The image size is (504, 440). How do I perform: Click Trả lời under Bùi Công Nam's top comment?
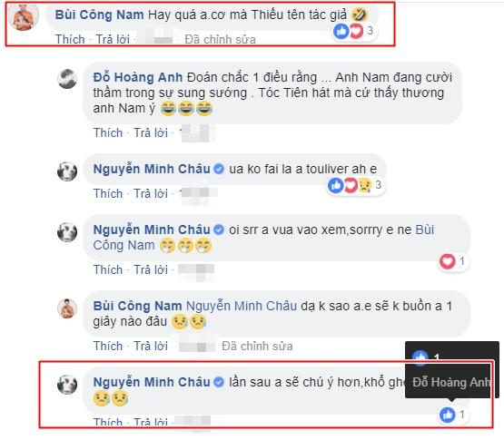[113, 40]
